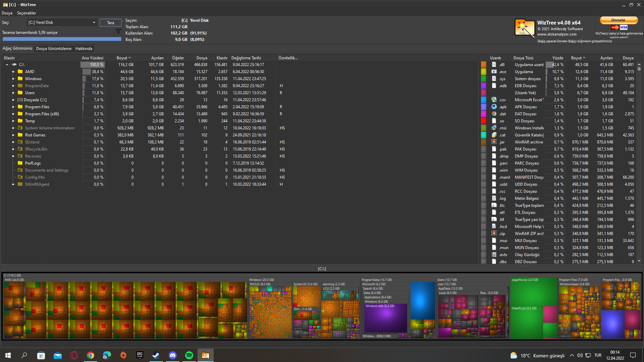Open Google Chrome from taskbar
This screenshot has width=644, height=362.
pos(91,355)
